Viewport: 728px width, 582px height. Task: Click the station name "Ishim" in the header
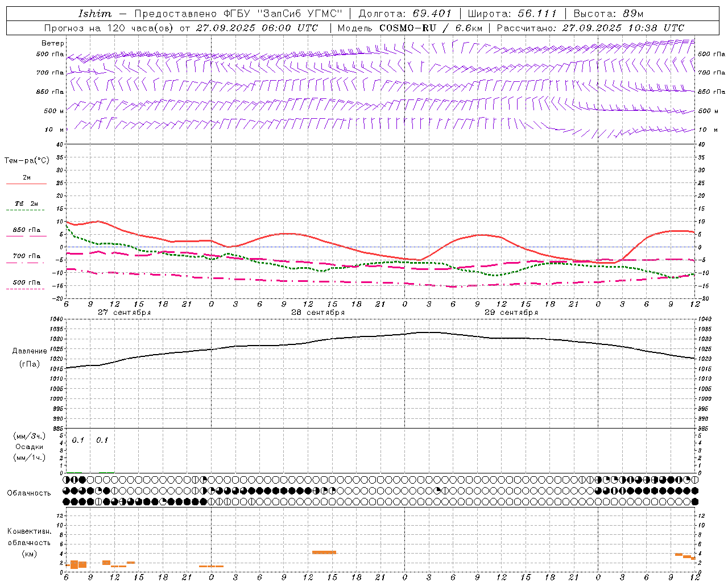tap(94, 14)
